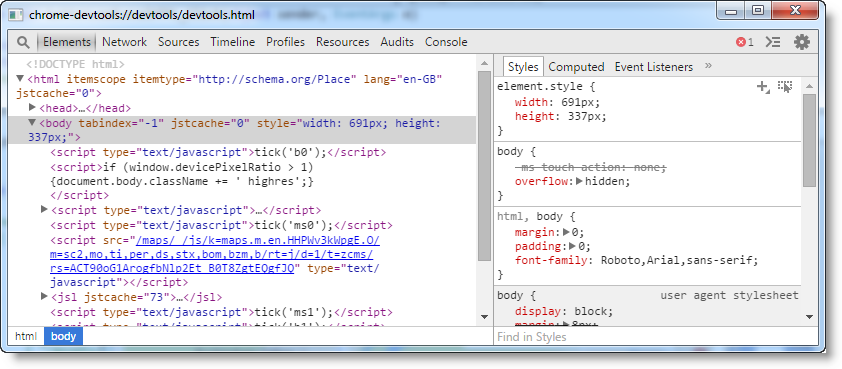
Task: Click the user agent stylesheet label
Action: click(729, 295)
